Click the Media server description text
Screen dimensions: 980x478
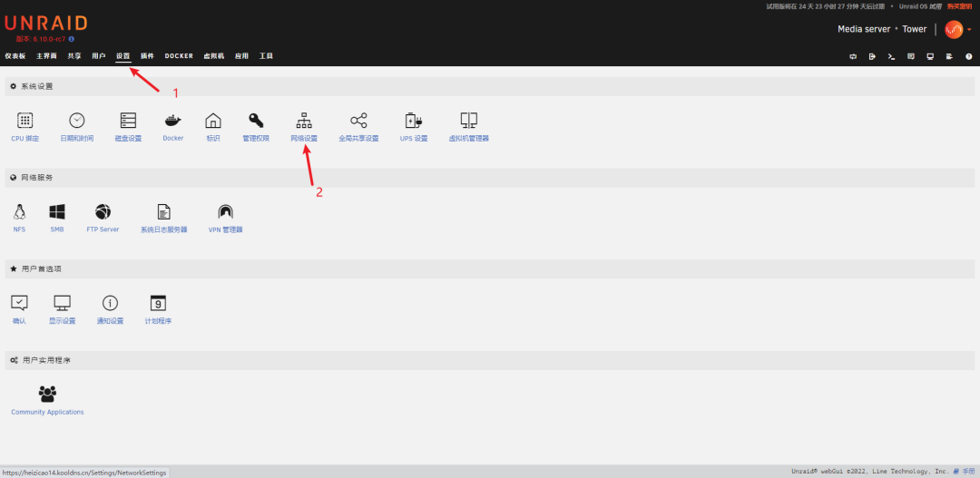coord(865,29)
